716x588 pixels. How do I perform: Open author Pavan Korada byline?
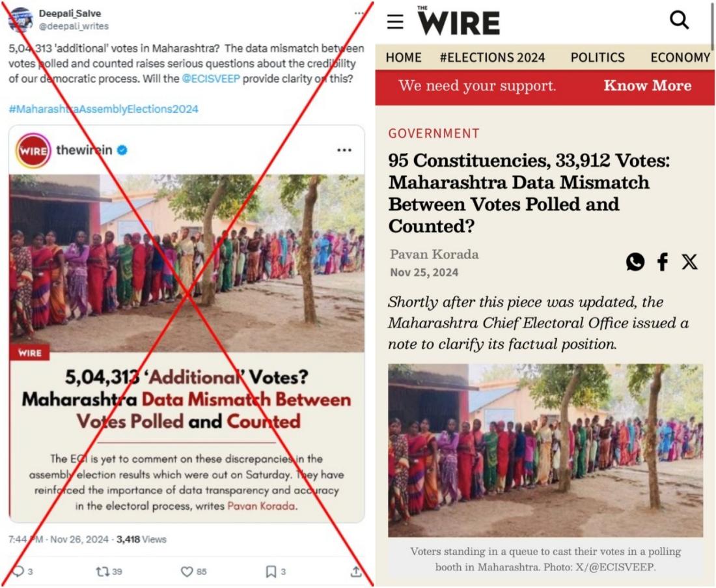click(x=434, y=255)
